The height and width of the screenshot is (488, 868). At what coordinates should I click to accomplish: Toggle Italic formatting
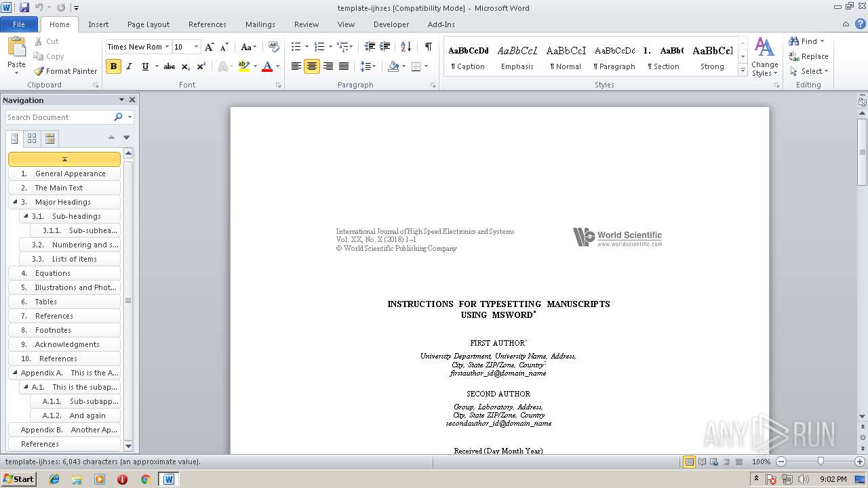(x=129, y=66)
